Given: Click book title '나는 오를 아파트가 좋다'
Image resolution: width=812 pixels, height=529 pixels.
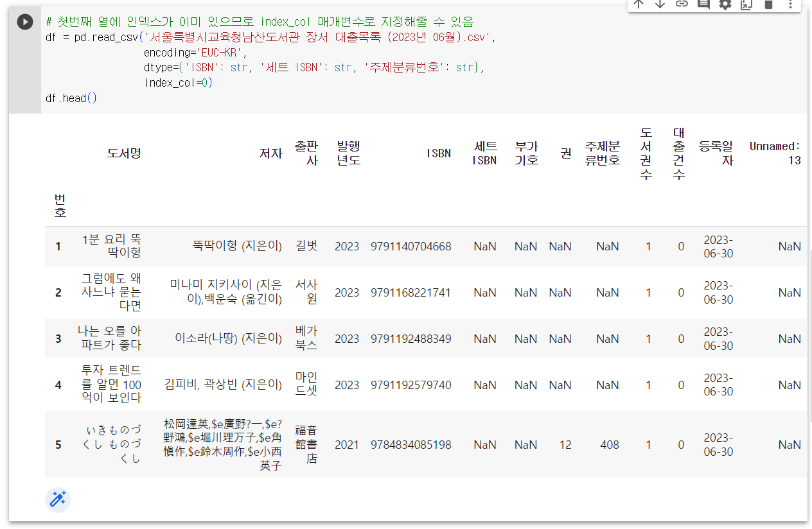Looking at the screenshot, I should click(109, 338).
